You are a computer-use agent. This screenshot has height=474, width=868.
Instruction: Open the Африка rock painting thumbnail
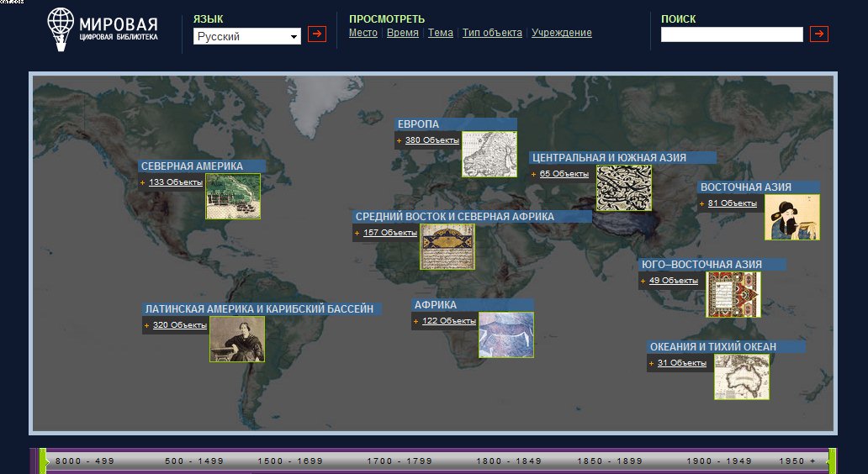(x=506, y=334)
